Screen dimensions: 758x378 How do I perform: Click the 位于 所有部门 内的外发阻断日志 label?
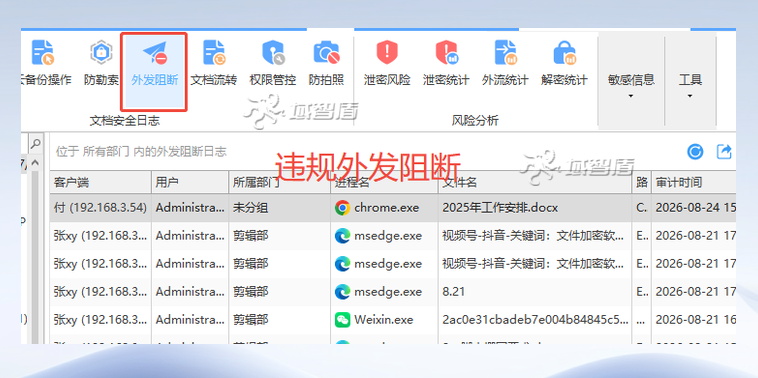141,152
